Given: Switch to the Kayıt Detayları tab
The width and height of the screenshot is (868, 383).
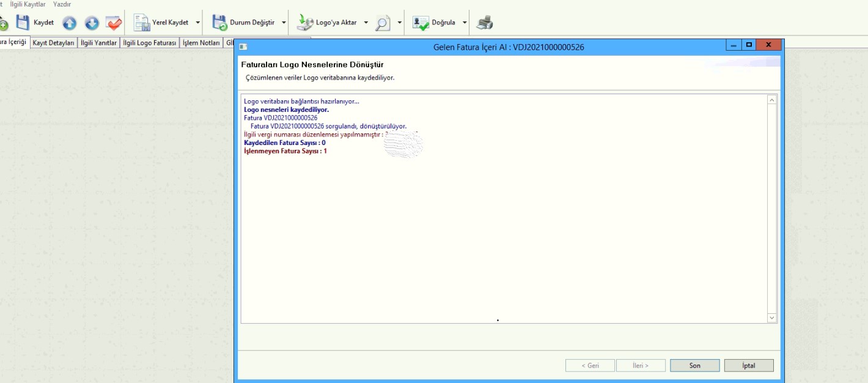Looking at the screenshot, I should pos(53,43).
